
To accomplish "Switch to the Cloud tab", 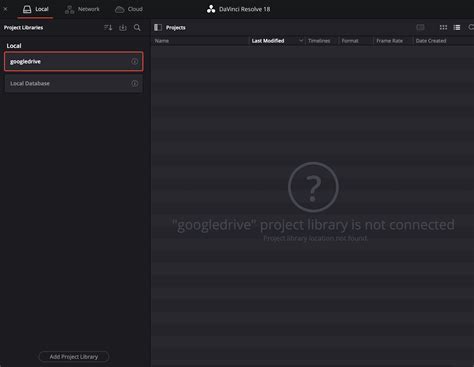I will click(129, 9).
